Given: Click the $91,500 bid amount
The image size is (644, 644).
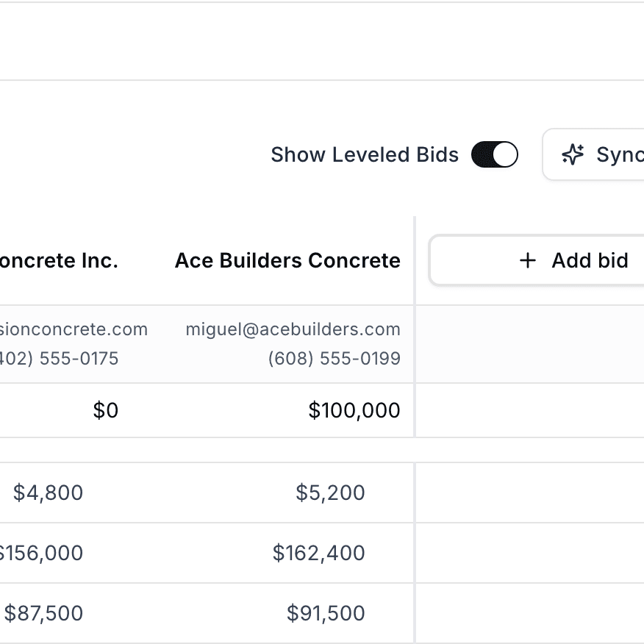Looking at the screenshot, I should click(x=326, y=613).
